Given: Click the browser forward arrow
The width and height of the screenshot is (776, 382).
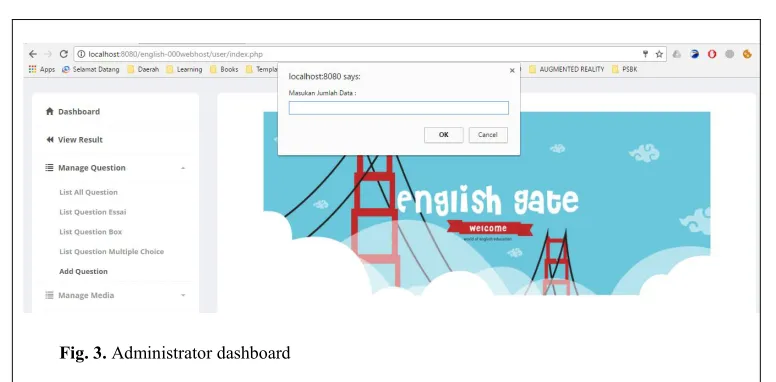Looking at the screenshot, I should [x=48, y=54].
